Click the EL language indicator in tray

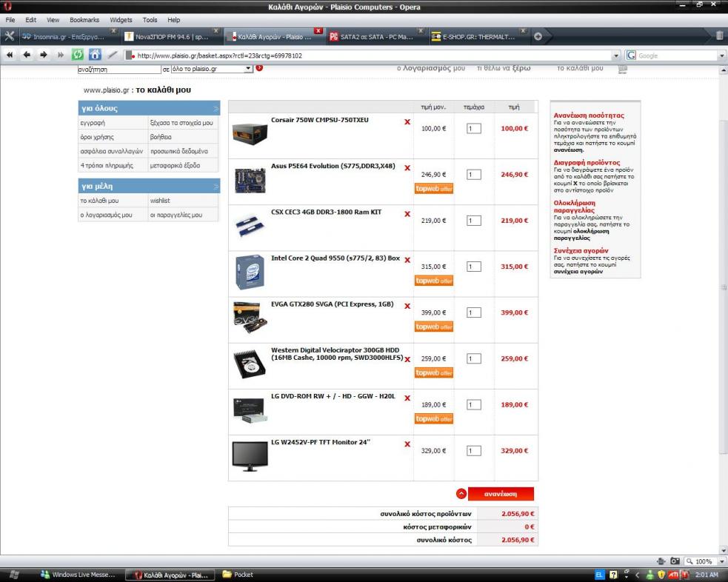[599, 575]
